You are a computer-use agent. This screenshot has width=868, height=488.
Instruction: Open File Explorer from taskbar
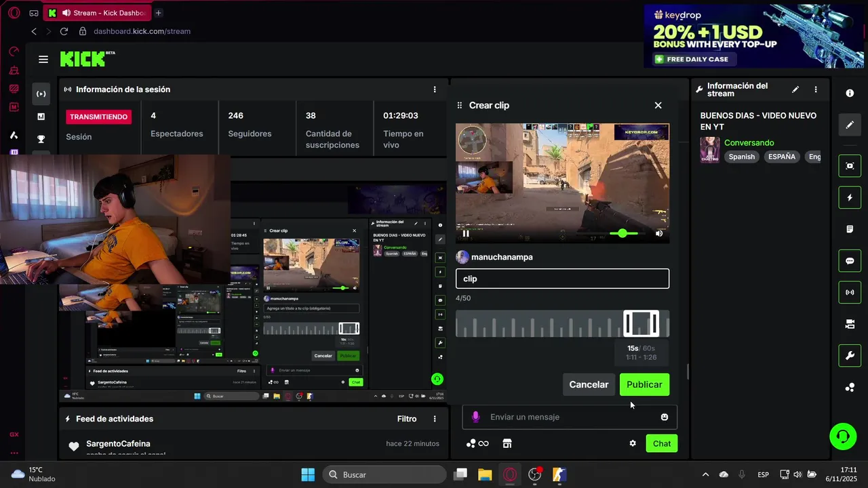(x=485, y=474)
